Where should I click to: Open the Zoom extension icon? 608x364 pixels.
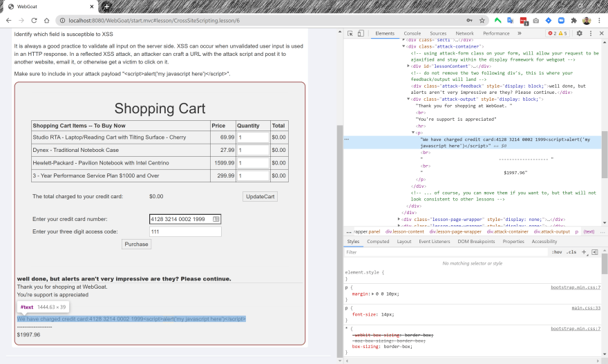[561, 21]
